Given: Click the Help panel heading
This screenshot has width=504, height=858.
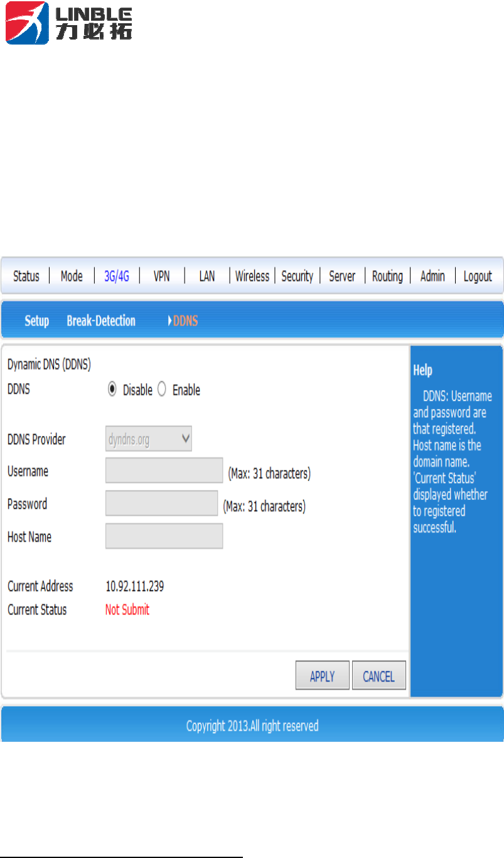Looking at the screenshot, I should [422, 371].
